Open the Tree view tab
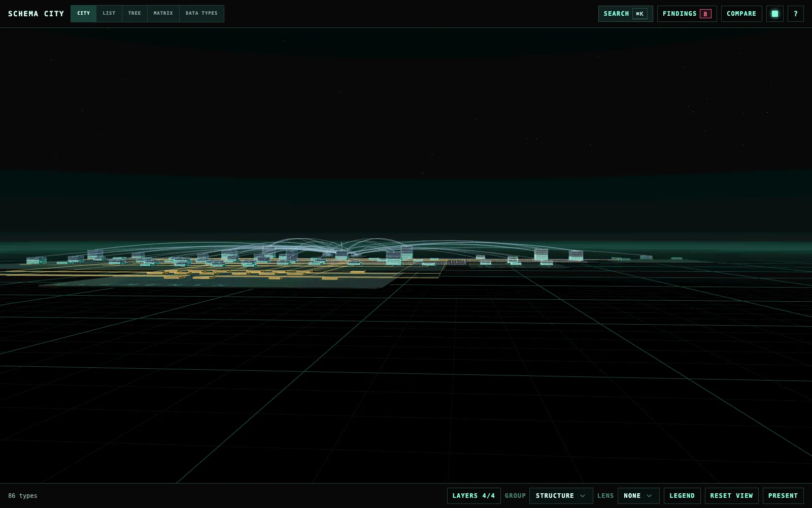 point(134,14)
